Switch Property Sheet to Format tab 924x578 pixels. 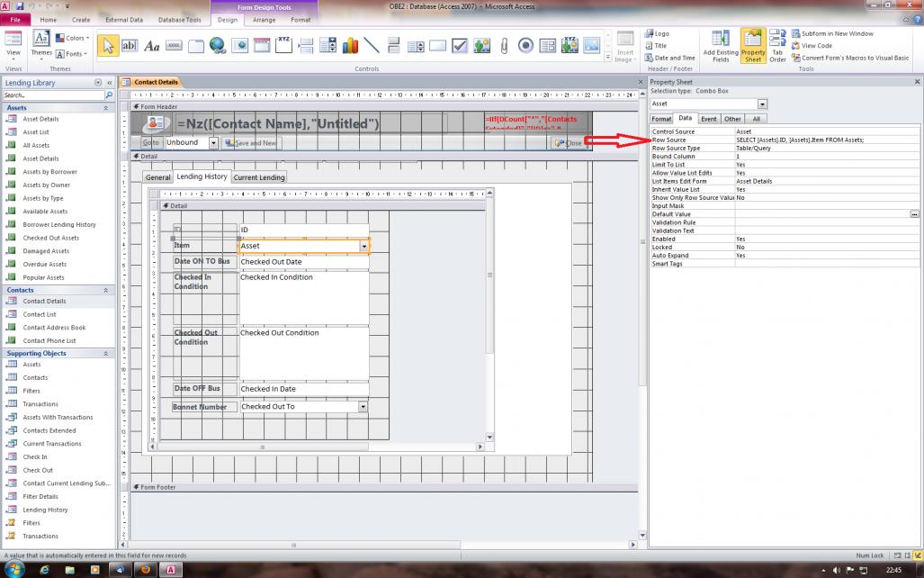click(661, 119)
